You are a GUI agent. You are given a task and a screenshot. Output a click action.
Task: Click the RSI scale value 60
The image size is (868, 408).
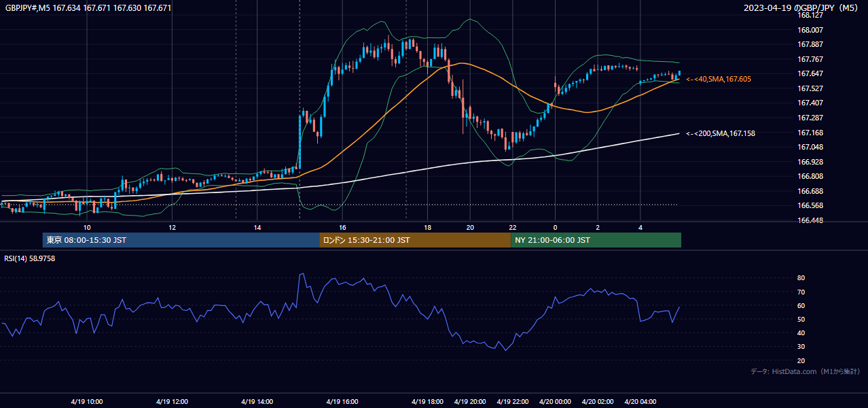pyautogui.click(x=801, y=305)
